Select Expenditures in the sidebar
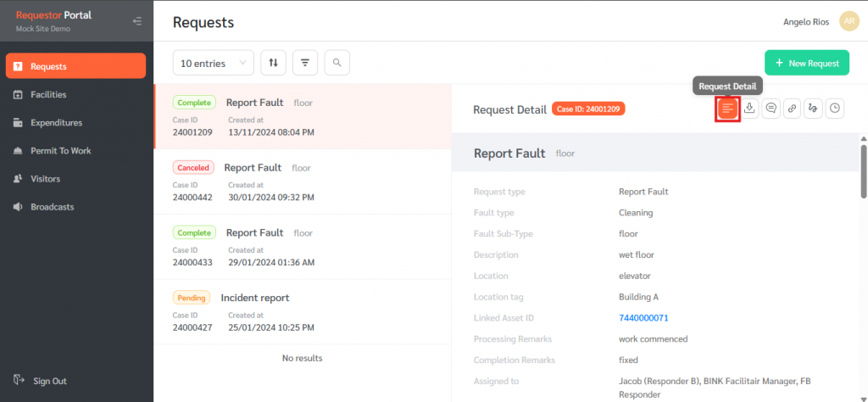This screenshot has width=868, height=402. click(x=56, y=123)
